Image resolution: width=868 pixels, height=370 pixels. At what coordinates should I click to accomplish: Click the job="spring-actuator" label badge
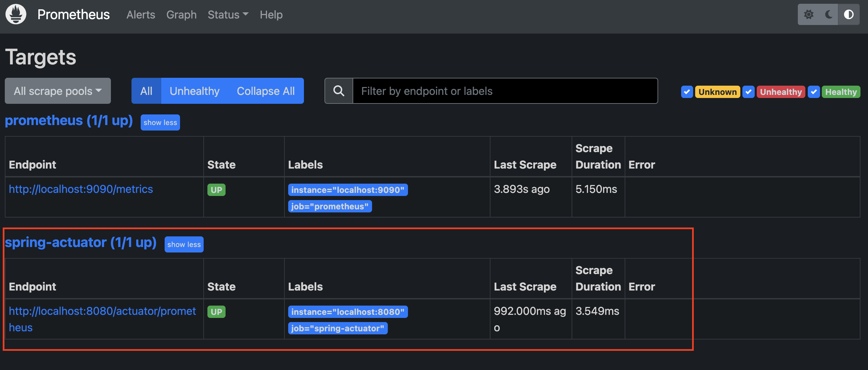click(337, 328)
